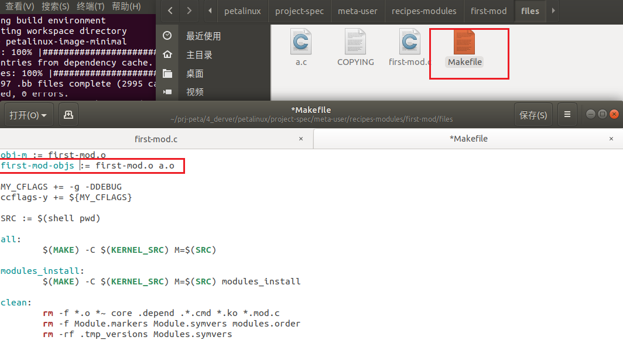Navigate to meta-user path segment
Screen dimensions: 623x364
pos(358,11)
